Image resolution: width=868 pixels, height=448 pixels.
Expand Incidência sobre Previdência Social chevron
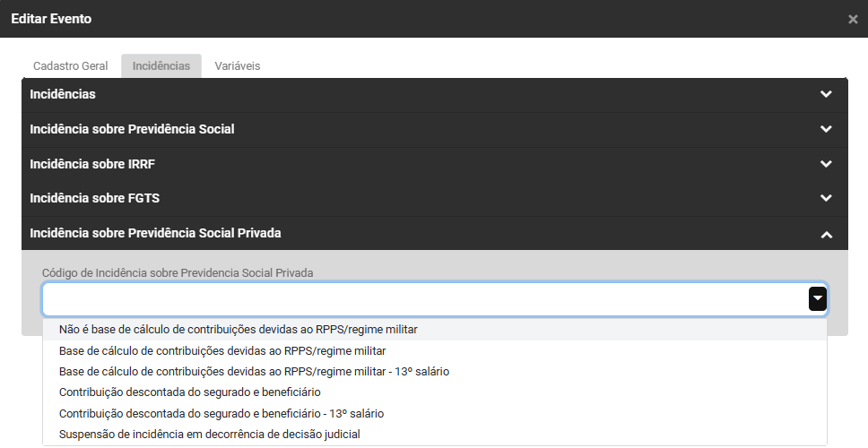pos(826,129)
